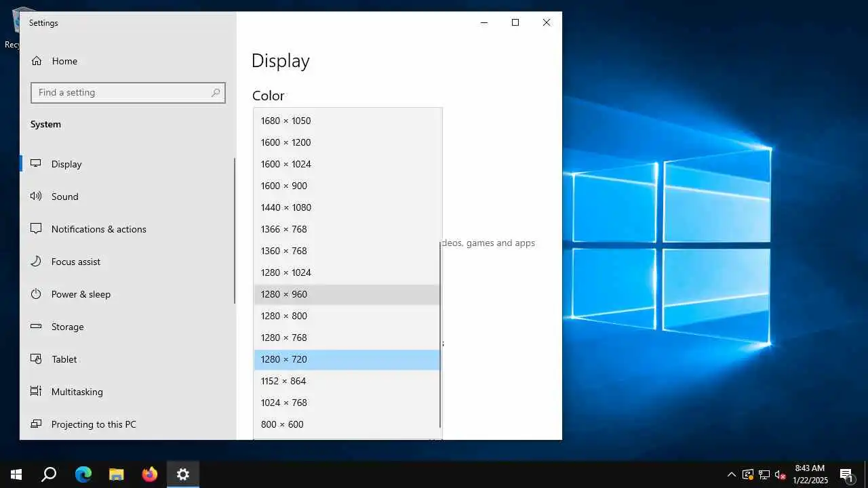
Task: Choose the 1440 × 1080 option
Action: click(347, 207)
